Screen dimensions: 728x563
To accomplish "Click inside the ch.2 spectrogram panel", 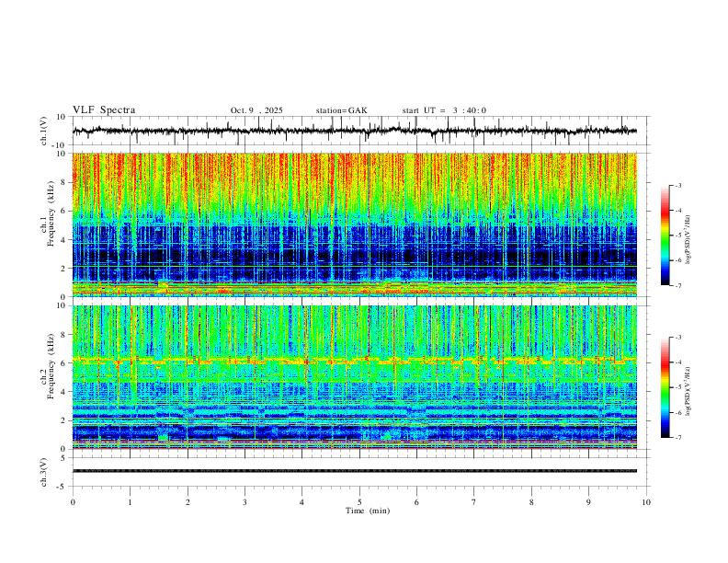I will point(354,377).
